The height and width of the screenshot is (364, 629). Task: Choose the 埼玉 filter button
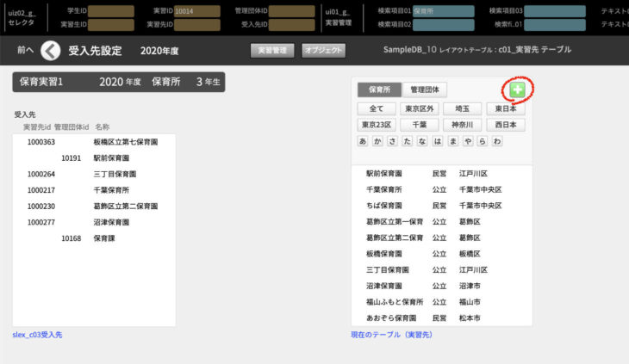[462, 109]
